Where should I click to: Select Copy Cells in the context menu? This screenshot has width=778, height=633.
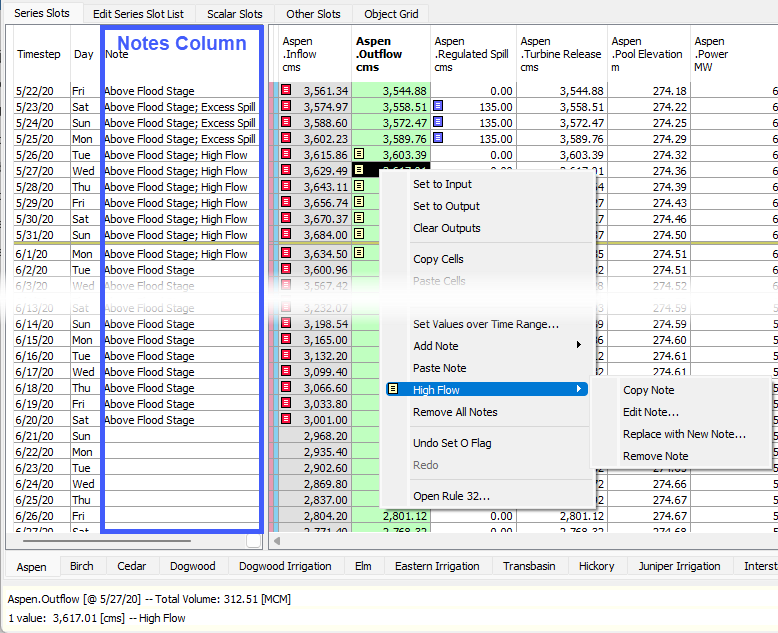coord(438,259)
